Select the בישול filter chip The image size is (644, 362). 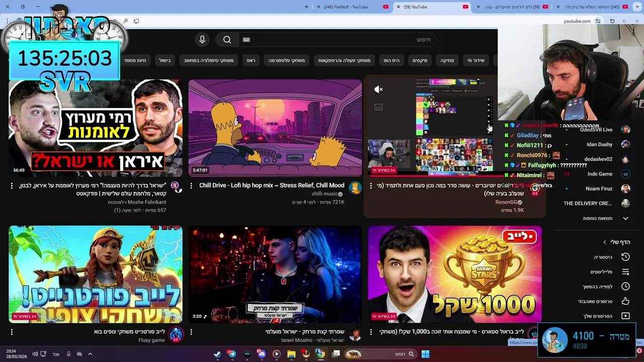[165, 60]
